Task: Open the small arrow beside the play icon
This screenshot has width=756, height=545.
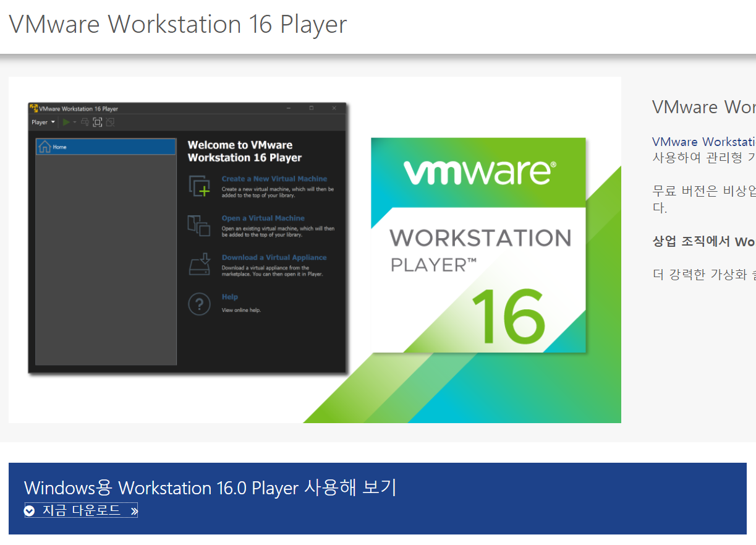Action: pos(75,122)
